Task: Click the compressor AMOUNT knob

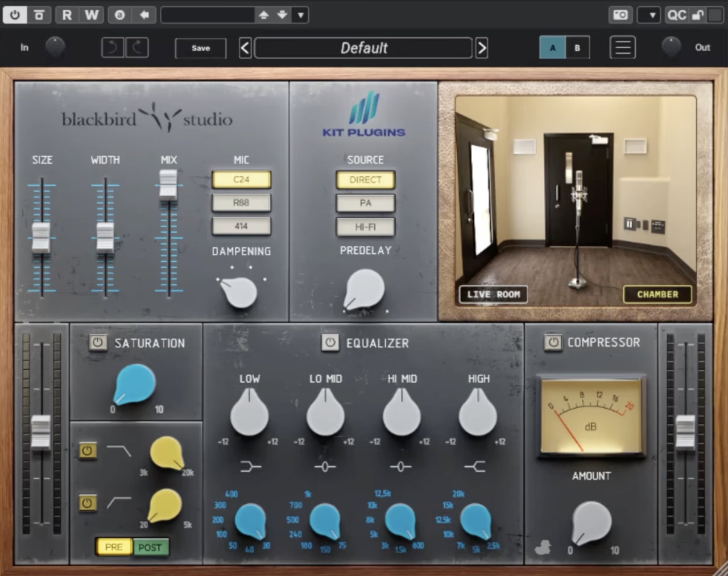Action: (x=591, y=522)
